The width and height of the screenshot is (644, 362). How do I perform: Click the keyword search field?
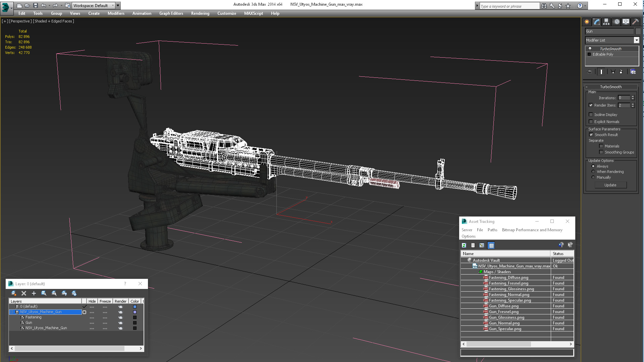pos(509,6)
